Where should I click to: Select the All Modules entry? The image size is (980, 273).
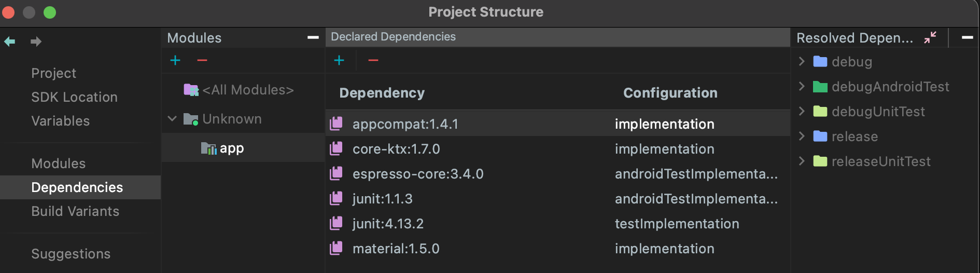pyautogui.click(x=248, y=90)
